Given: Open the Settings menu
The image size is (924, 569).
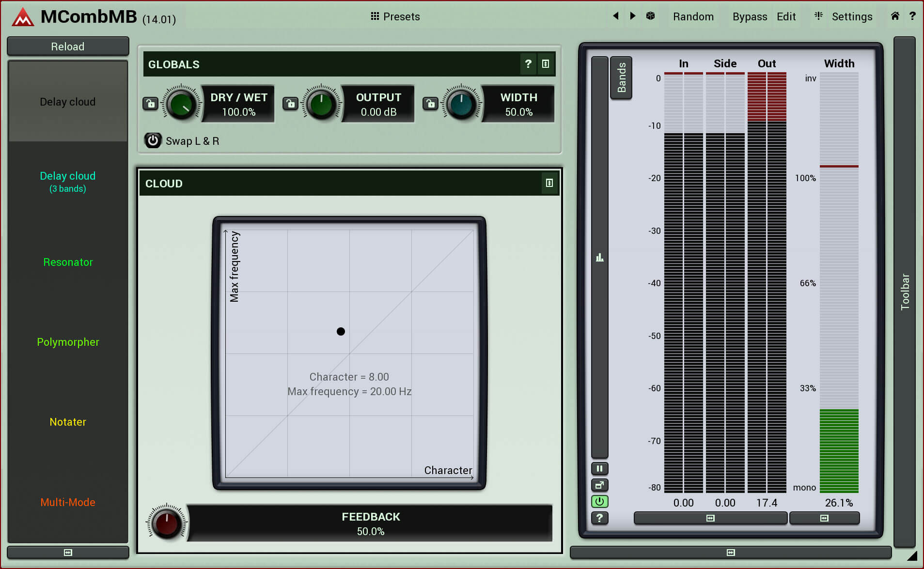Looking at the screenshot, I should click(852, 16).
